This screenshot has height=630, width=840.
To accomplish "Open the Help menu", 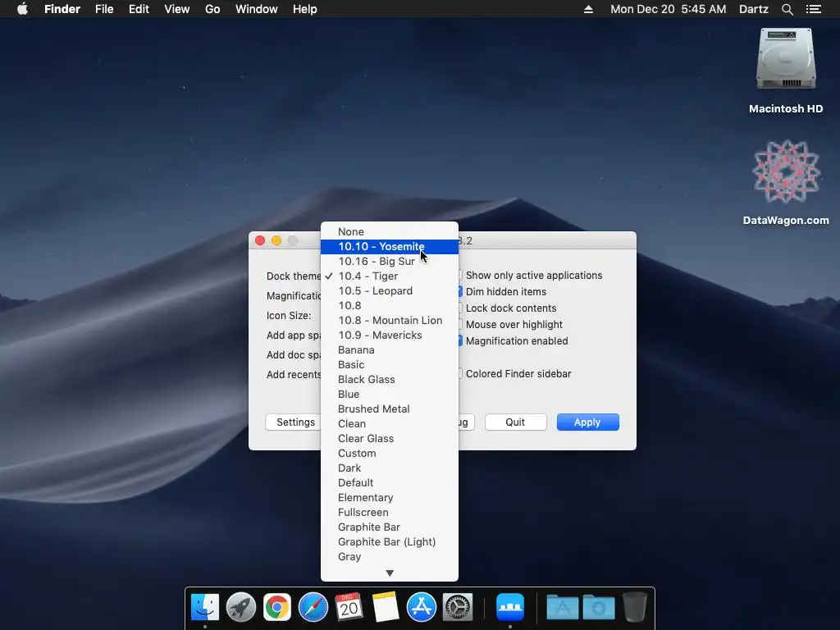I will tap(305, 9).
